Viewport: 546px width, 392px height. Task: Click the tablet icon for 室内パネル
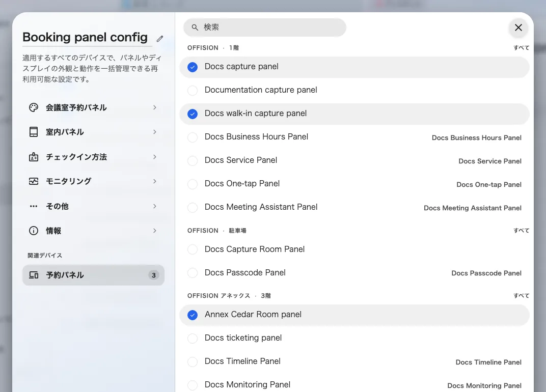tap(34, 132)
